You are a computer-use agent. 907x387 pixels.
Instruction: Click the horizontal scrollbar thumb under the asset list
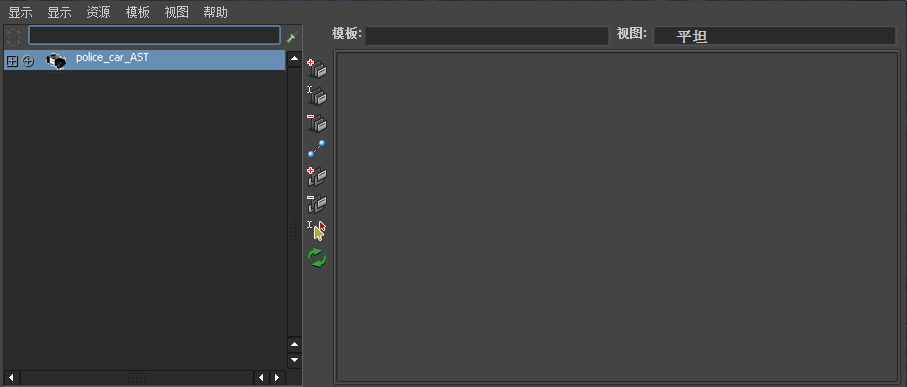click(137, 378)
